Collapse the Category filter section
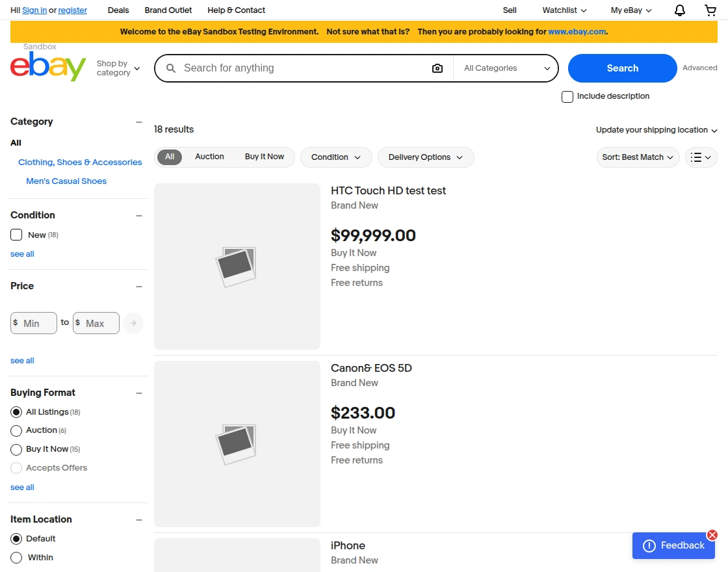728x572 pixels. (139, 122)
